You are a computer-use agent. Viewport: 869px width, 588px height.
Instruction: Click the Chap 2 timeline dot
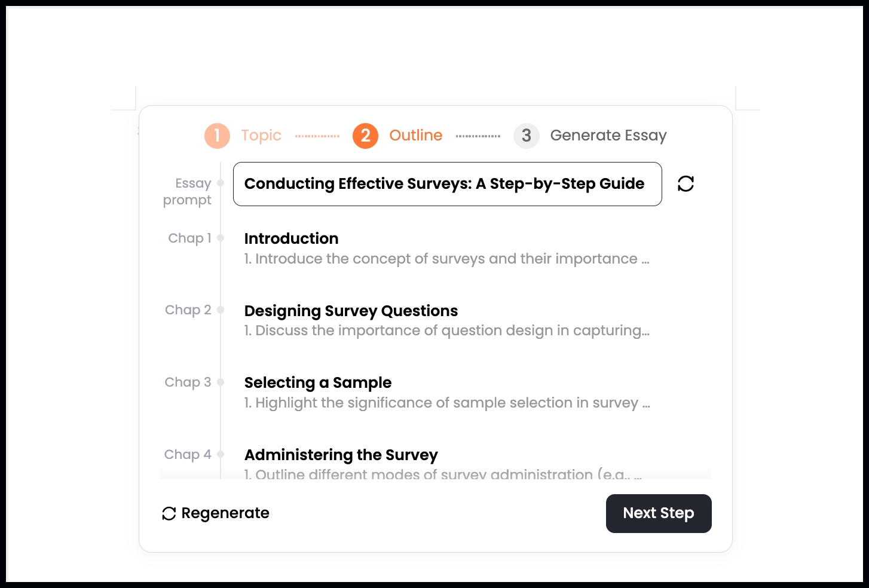(221, 310)
